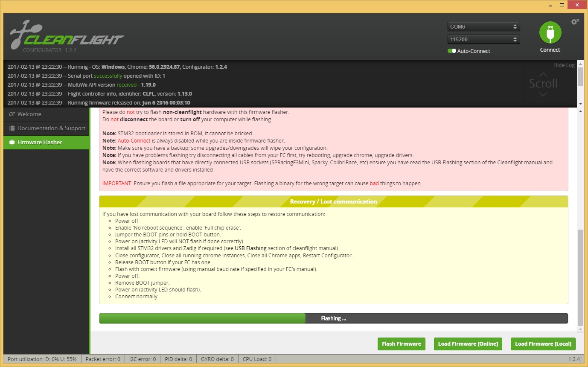Open the 115200 baud rate dropdown
Viewport: 588px width, 367px height.
[483, 39]
